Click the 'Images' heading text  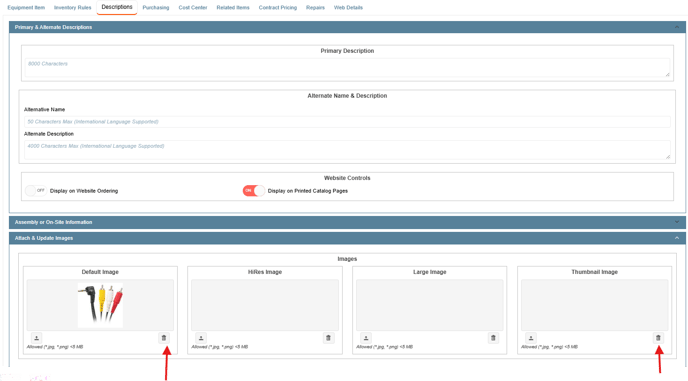[347, 259]
